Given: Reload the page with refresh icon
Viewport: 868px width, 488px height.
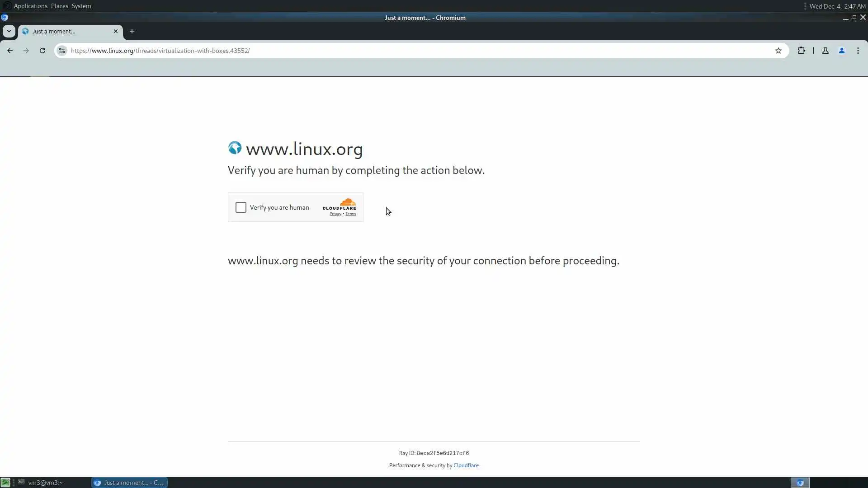Looking at the screenshot, I should [42, 51].
